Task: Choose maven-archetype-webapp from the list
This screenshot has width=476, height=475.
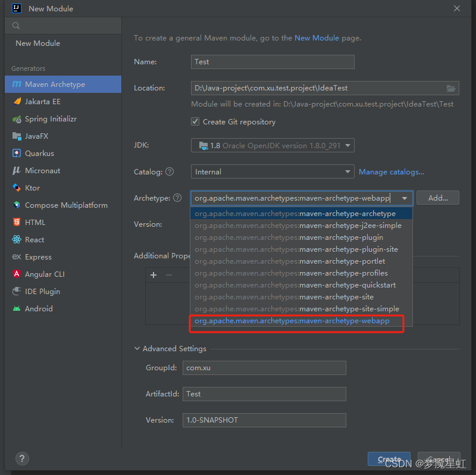Action: pyautogui.click(x=301, y=321)
